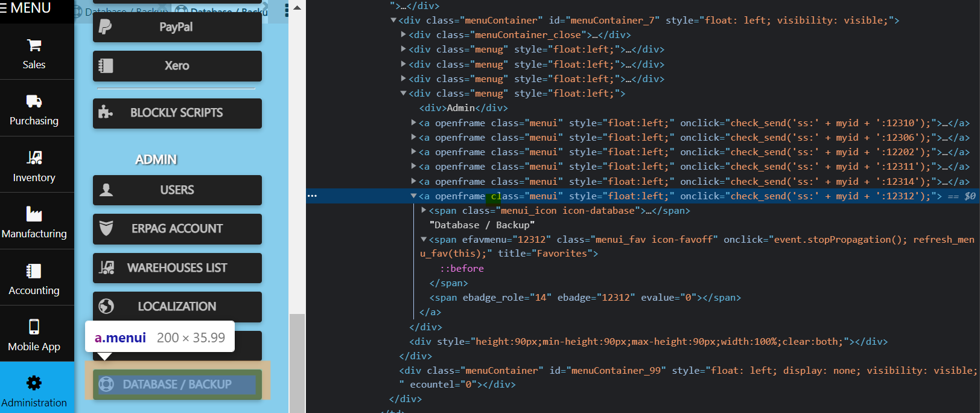Click the PayPal logo icon
This screenshot has width=980, height=413.
[106, 27]
